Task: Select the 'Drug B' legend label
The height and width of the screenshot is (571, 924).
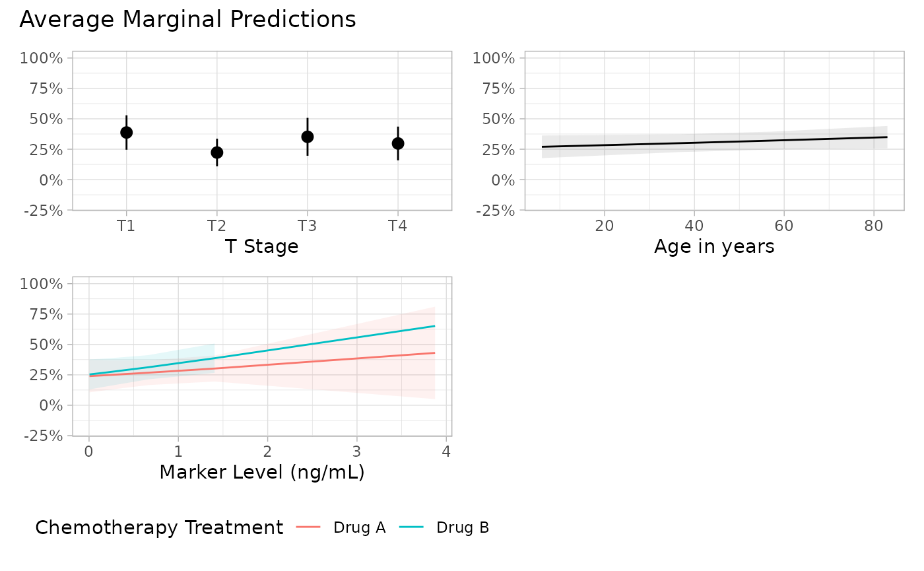Action: tap(463, 527)
